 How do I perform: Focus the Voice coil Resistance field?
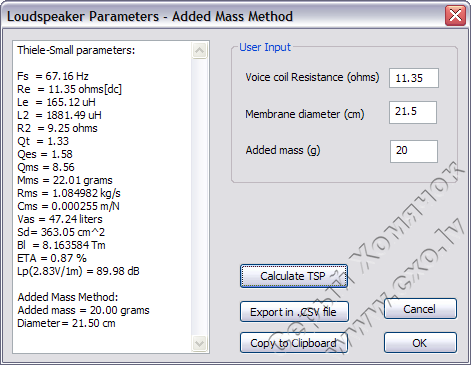[x=414, y=78]
